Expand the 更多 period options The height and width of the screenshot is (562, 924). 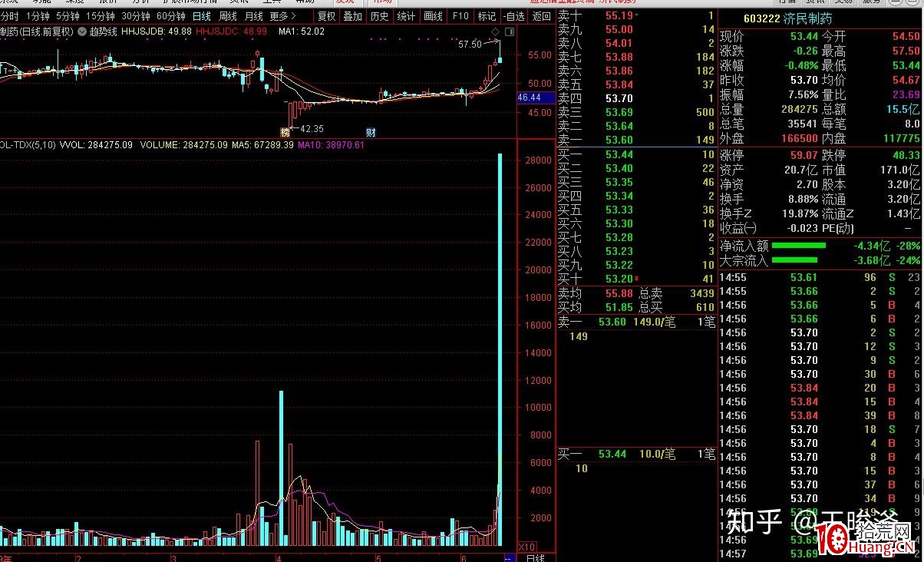pyautogui.click(x=283, y=16)
